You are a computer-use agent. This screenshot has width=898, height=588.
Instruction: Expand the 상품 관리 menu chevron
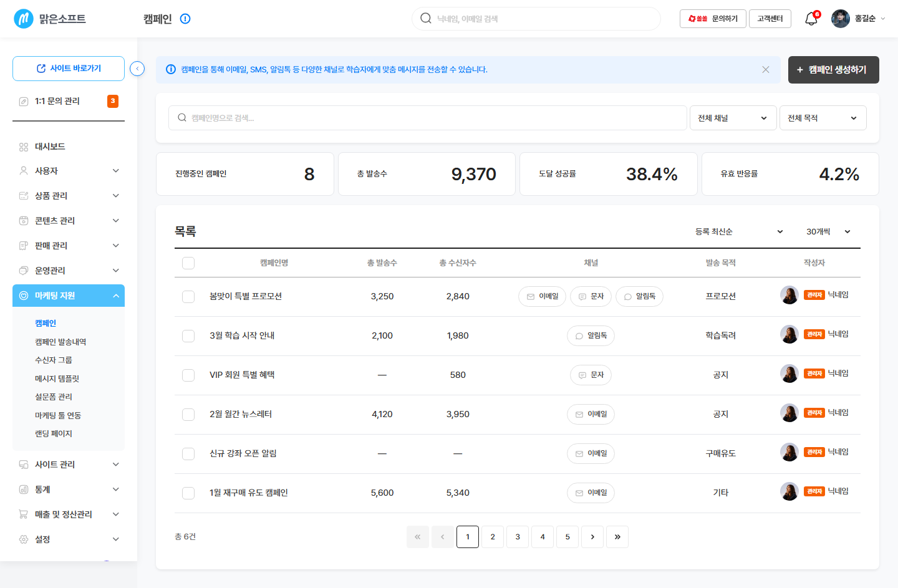pos(116,196)
